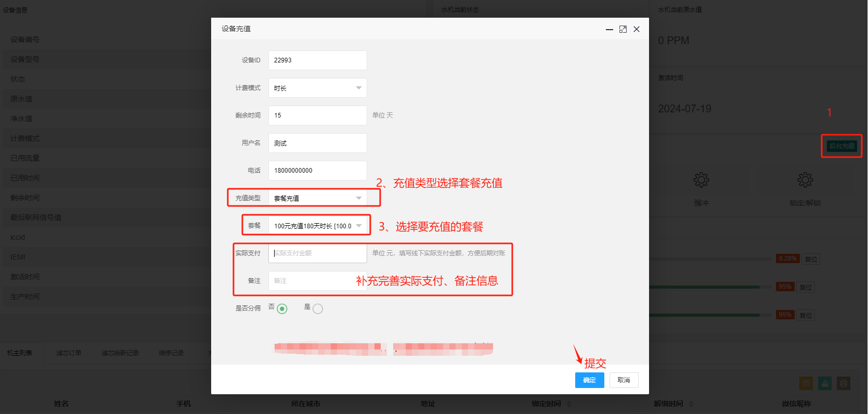Click the 手机 column header
Viewport: 868px width, 414px height.
184,404
